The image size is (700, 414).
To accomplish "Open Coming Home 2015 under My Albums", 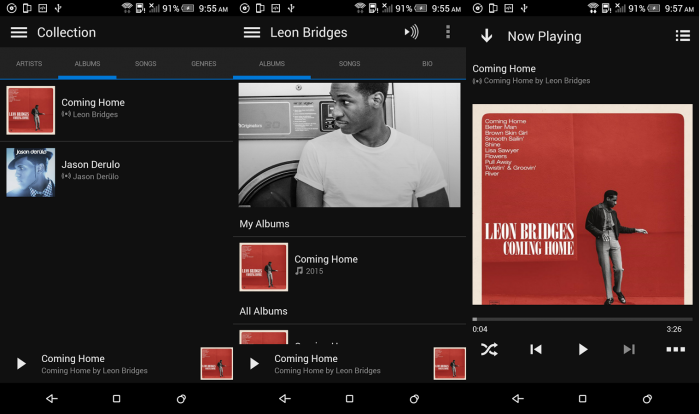I will click(325, 265).
